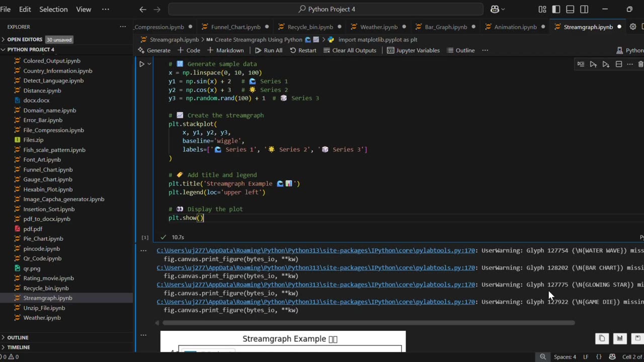Open notebook toolbar more actions ellipsis
This screenshot has width=644, height=362.
[x=485, y=50]
